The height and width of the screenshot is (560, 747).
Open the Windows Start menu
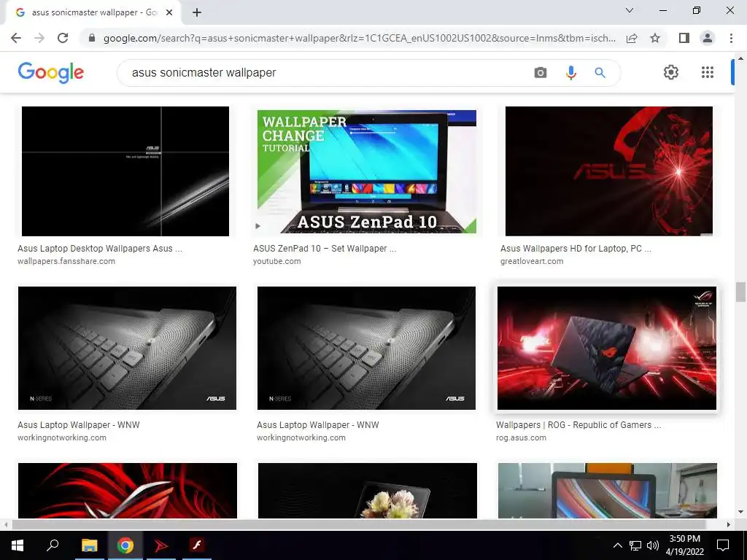click(18, 545)
